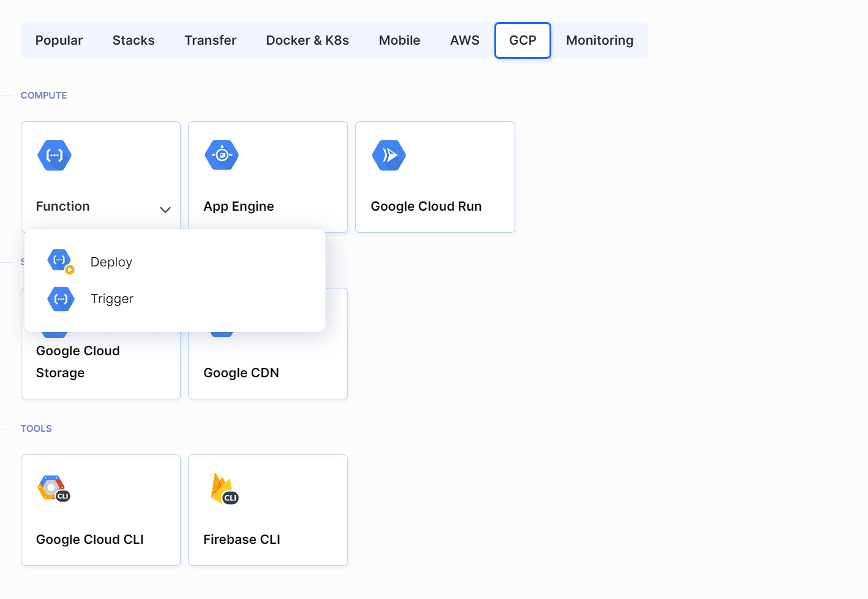
Task: Choose Deploy from the Function menu
Action: (x=111, y=261)
